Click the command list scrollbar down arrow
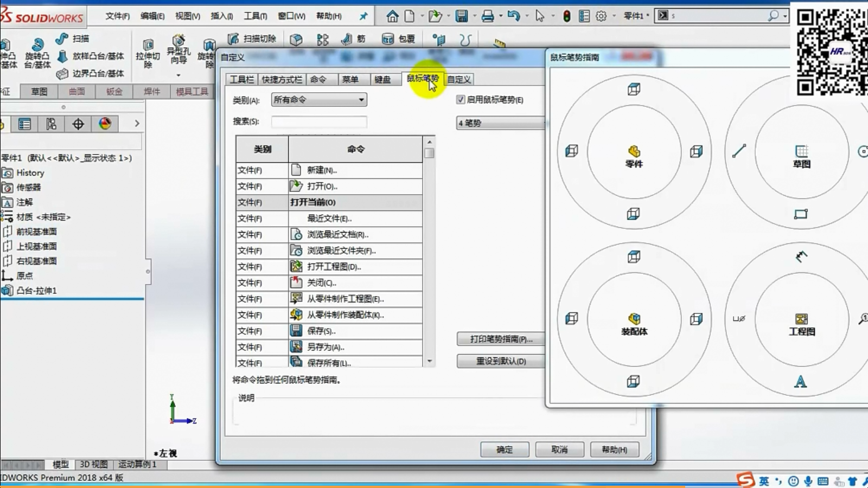The height and width of the screenshot is (488, 868). (430, 361)
